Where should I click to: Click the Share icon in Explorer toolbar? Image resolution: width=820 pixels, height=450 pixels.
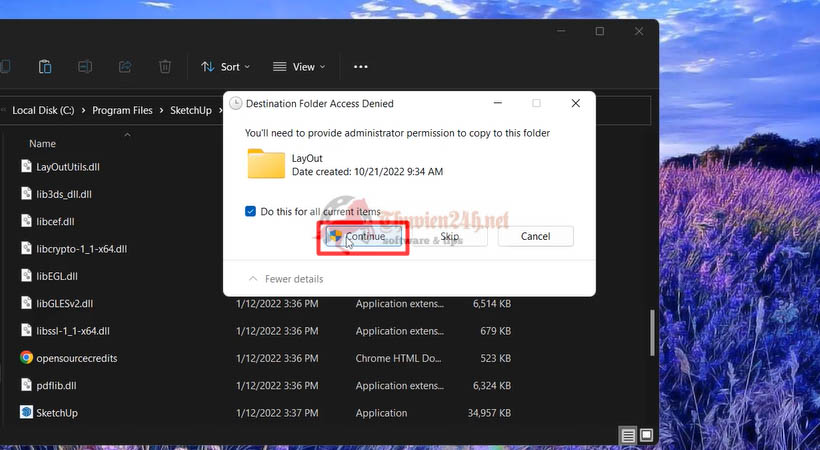(x=125, y=66)
